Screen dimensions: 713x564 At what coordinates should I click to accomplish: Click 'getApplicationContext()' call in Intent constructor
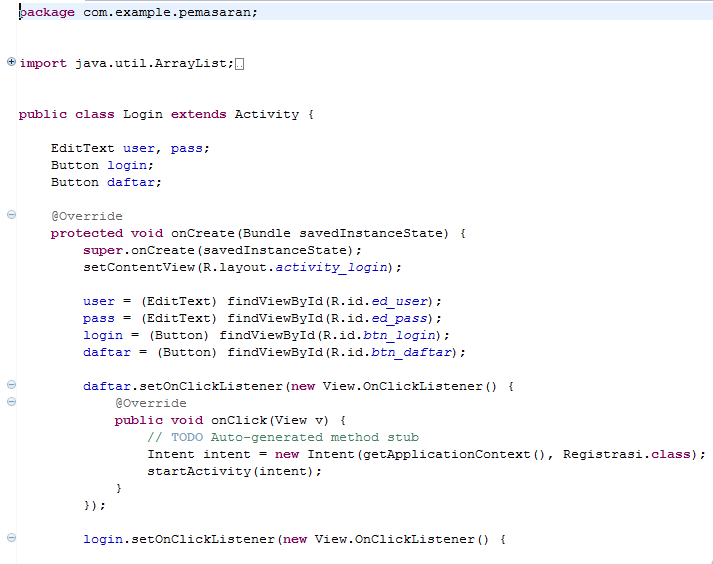click(453, 454)
